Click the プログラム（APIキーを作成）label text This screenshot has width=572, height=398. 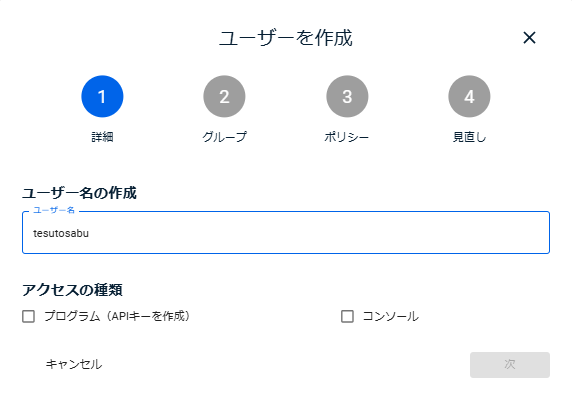click(x=117, y=316)
